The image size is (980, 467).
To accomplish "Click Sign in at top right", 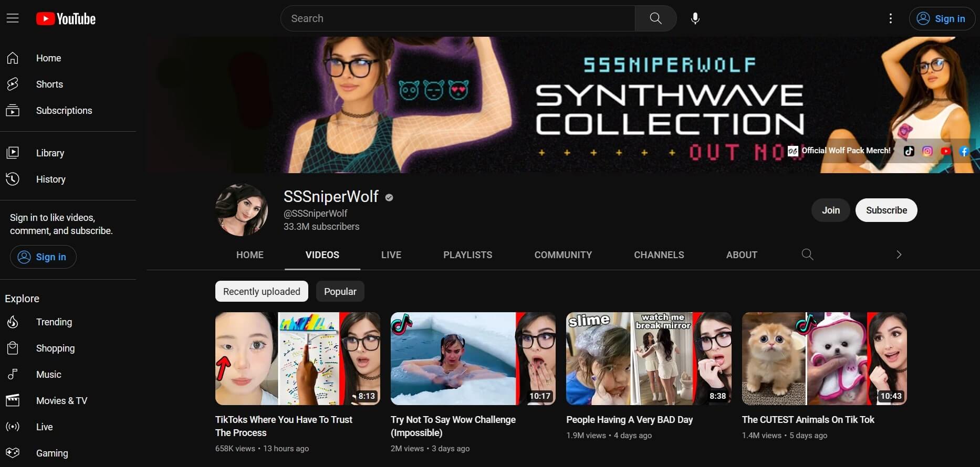I will coord(942,18).
